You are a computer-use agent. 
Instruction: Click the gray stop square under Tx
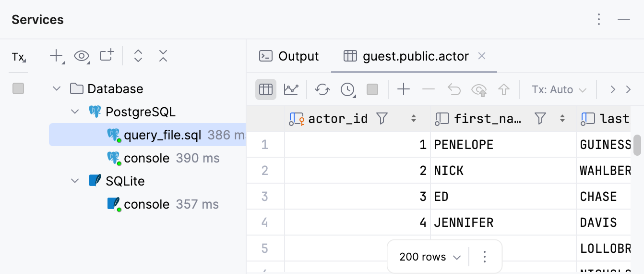pyautogui.click(x=18, y=88)
